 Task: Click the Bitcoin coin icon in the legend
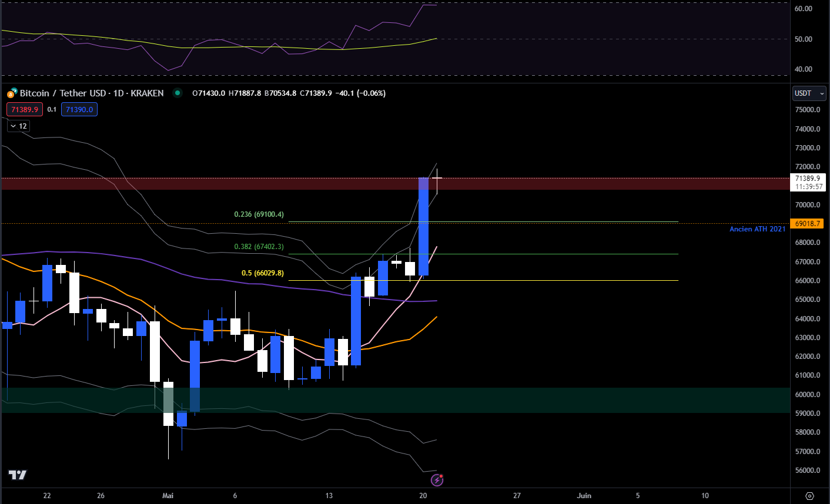[11, 93]
